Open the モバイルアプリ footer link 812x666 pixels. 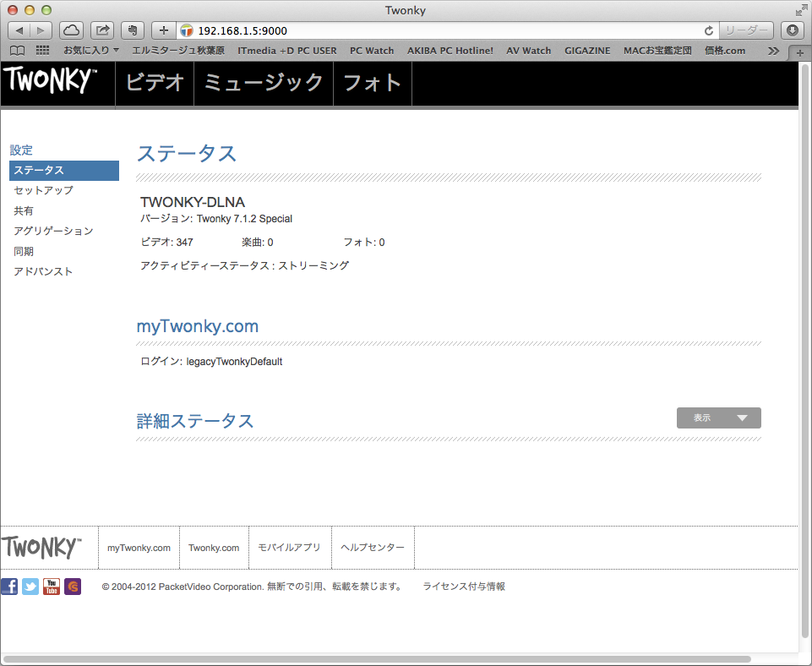click(290, 548)
